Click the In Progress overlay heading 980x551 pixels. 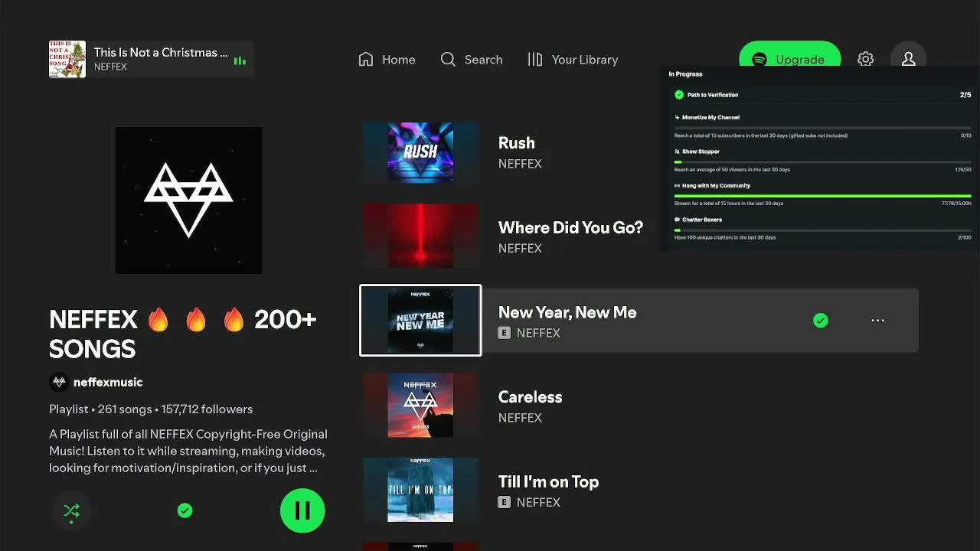(x=685, y=74)
